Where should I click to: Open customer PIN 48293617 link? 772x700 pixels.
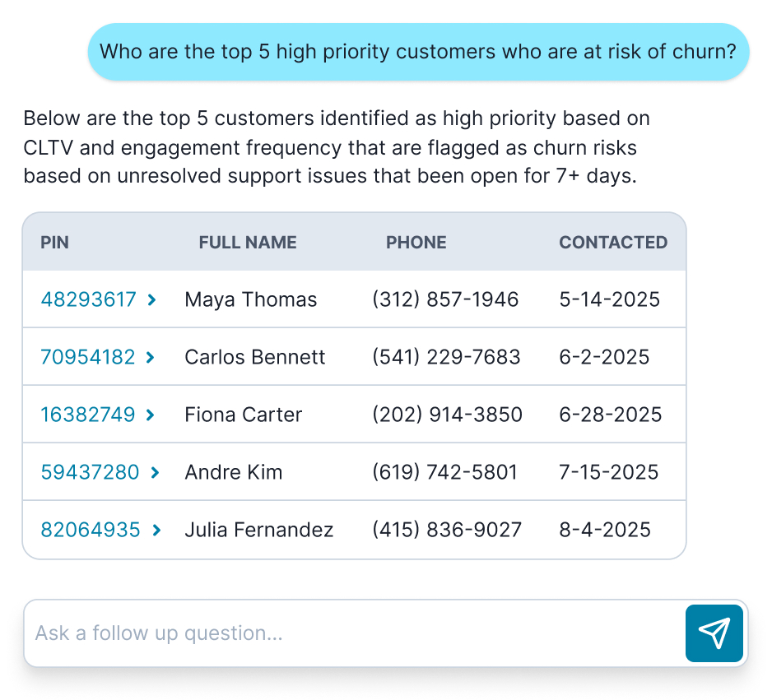tap(88, 299)
